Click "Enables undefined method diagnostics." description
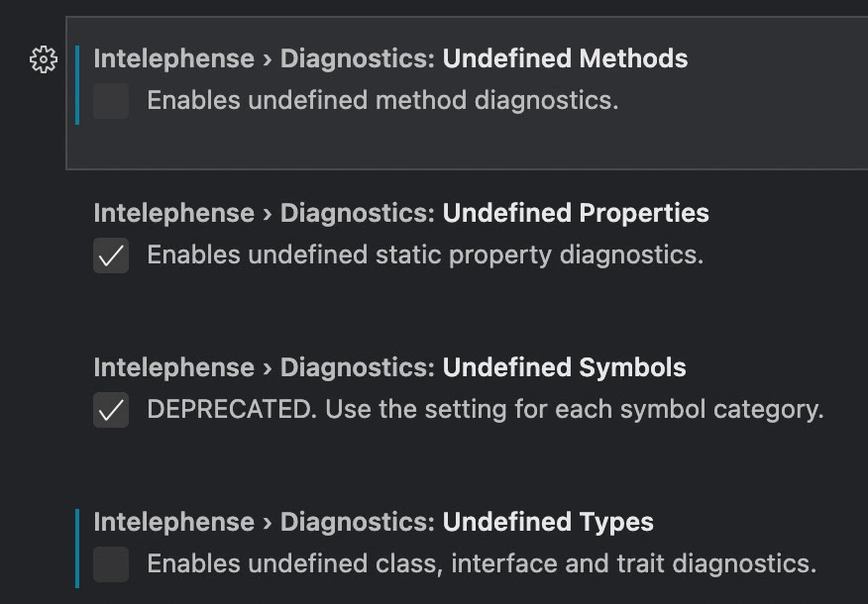This screenshot has width=868, height=604. click(382, 101)
